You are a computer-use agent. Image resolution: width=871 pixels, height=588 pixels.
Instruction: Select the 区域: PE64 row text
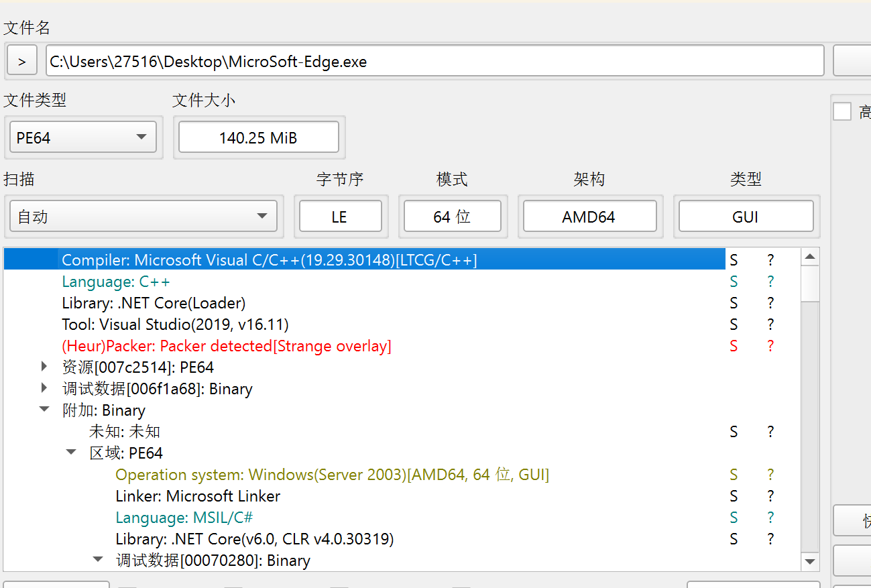click(x=126, y=453)
